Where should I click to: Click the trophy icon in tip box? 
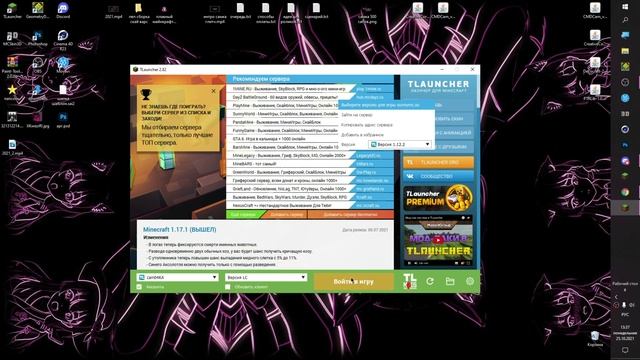146,95
